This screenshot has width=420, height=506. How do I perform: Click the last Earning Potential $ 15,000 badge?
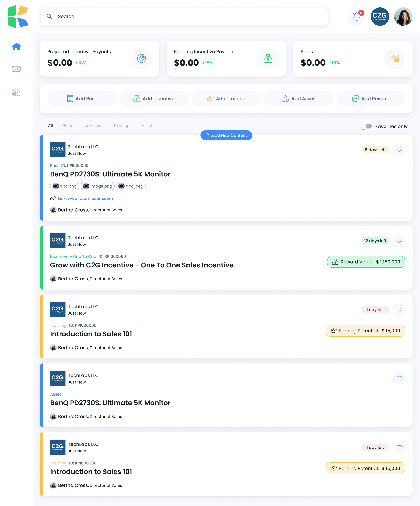tap(365, 468)
